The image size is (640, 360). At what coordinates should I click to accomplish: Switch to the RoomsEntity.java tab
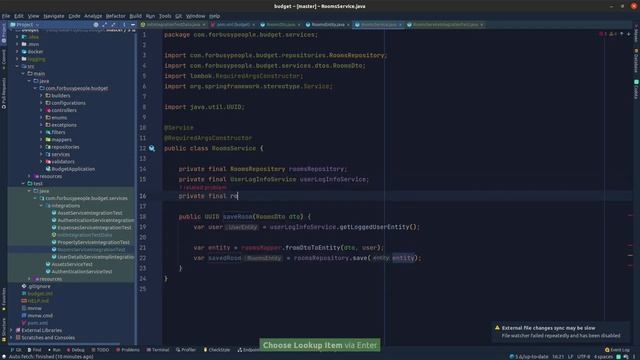328,24
